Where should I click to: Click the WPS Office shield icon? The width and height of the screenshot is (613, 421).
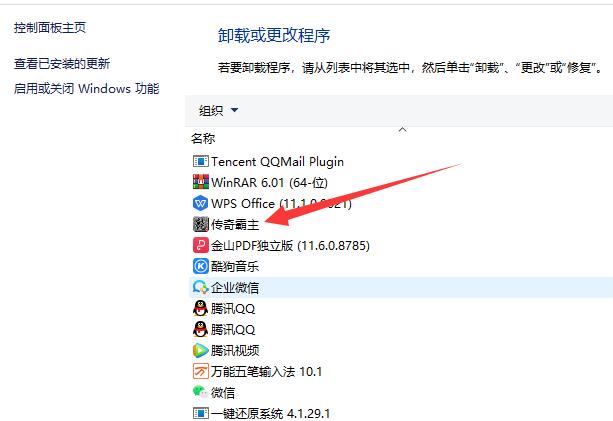pyautogui.click(x=201, y=203)
